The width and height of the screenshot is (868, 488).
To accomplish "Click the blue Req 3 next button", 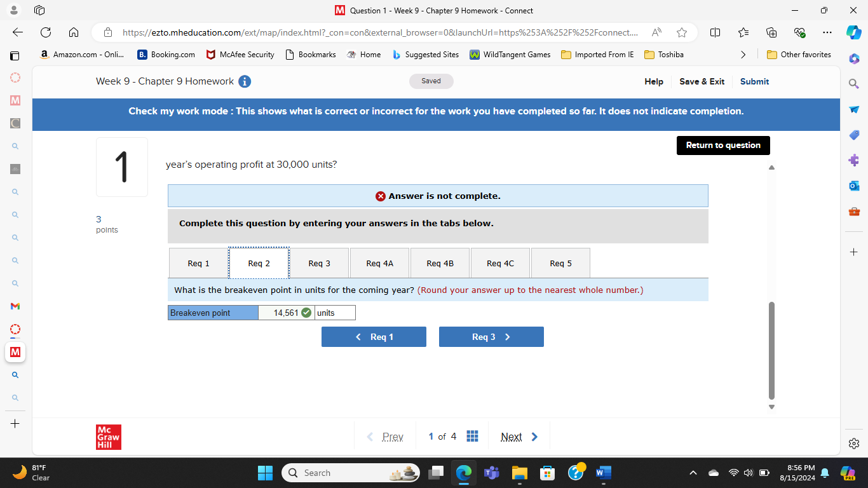I will pyautogui.click(x=491, y=337).
